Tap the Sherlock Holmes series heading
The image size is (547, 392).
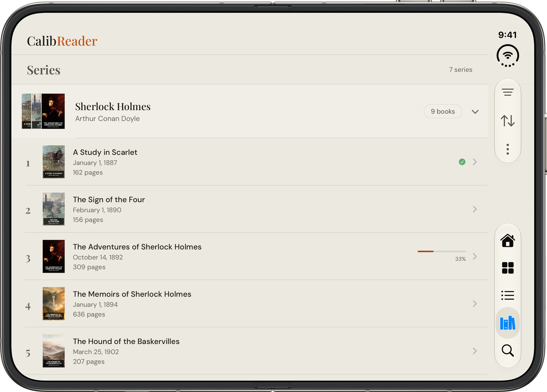(x=113, y=107)
